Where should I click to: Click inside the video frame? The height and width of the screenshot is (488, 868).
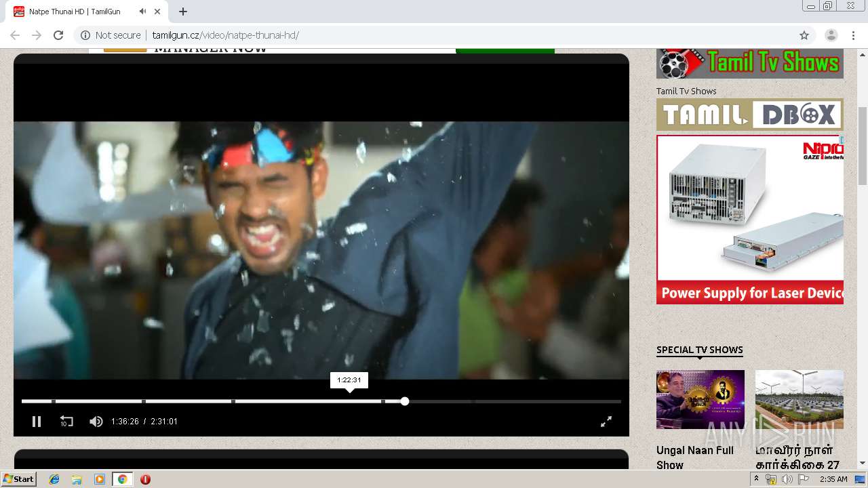point(321,250)
